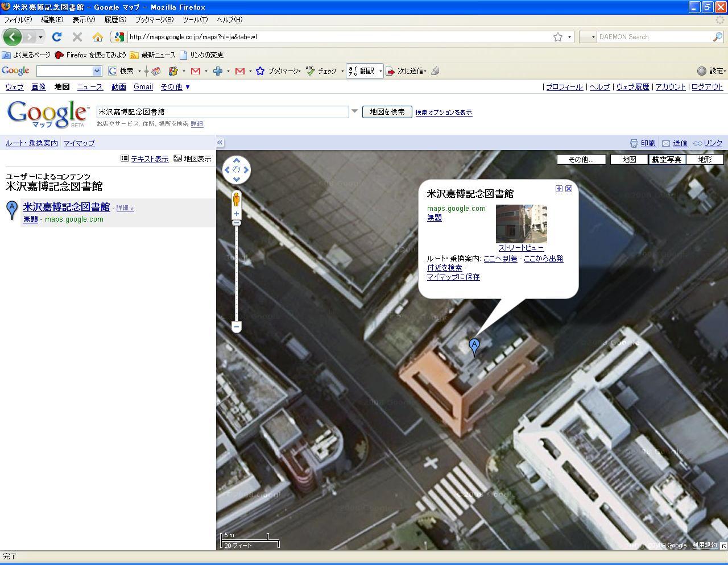The width and height of the screenshot is (728, 565).
Task: Open the ルート・乗換案内 directions link
Action: click(x=32, y=143)
